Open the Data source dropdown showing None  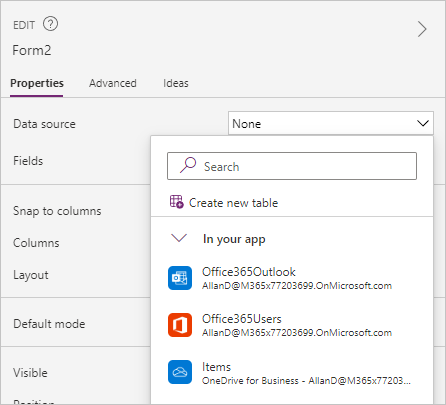[x=331, y=123]
